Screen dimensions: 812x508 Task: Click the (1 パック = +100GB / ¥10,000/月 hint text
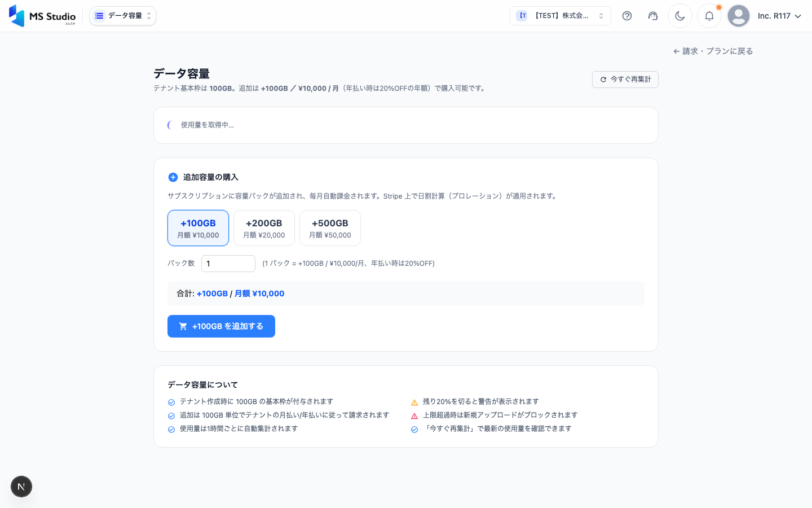click(348, 264)
